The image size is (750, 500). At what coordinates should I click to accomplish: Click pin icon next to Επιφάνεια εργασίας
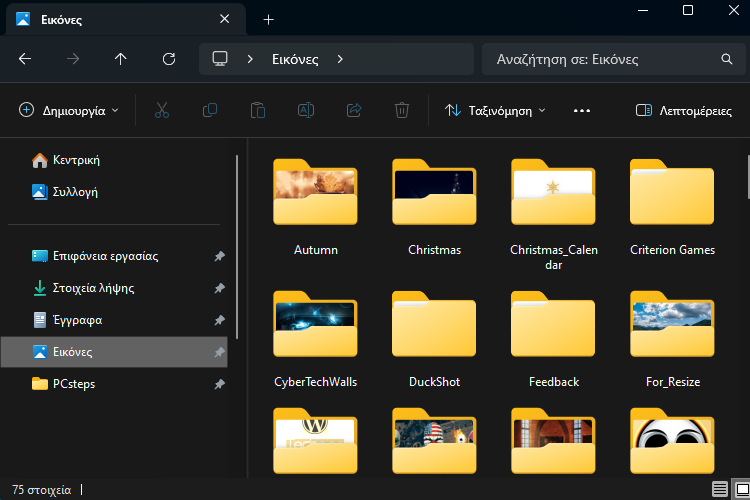tap(220, 256)
